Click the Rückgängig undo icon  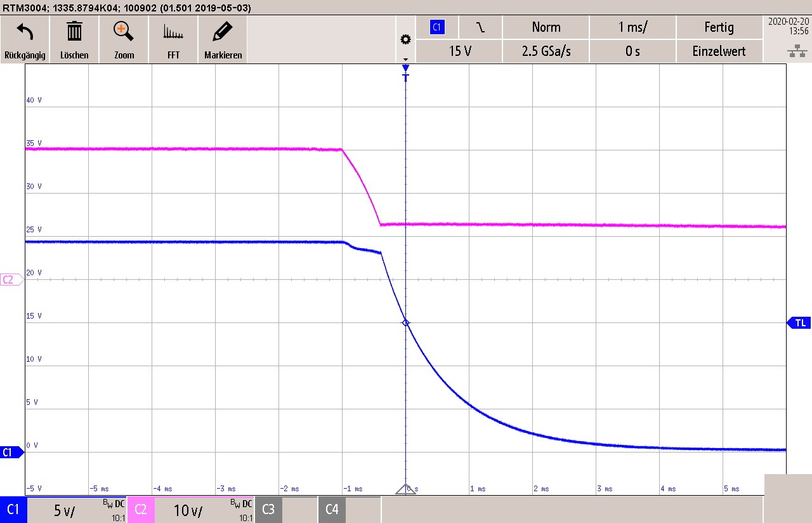pos(25,32)
